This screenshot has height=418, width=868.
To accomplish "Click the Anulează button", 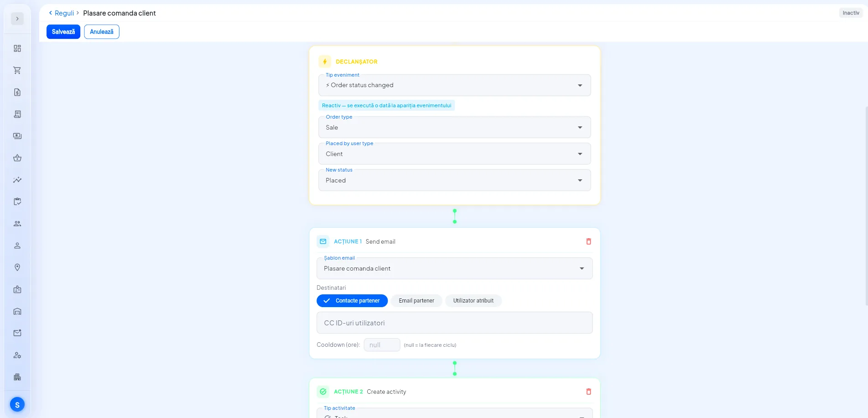I will (102, 32).
